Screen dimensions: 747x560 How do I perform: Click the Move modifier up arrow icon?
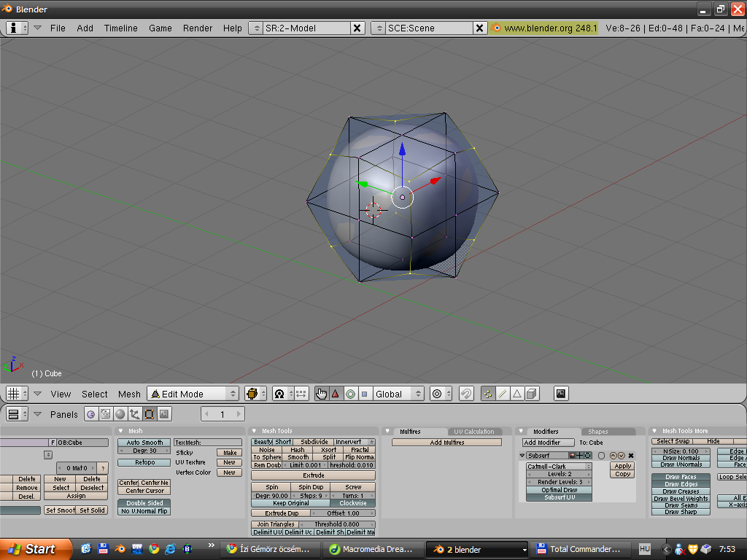click(x=613, y=456)
